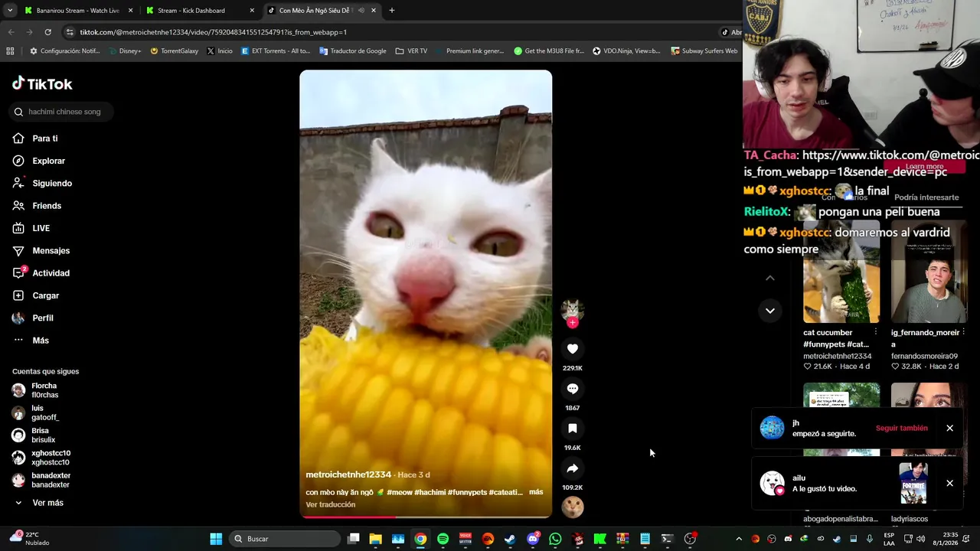This screenshot has height=551, width=980.
Task: View site information icon in address bar
Action: [x=70, y=32]
